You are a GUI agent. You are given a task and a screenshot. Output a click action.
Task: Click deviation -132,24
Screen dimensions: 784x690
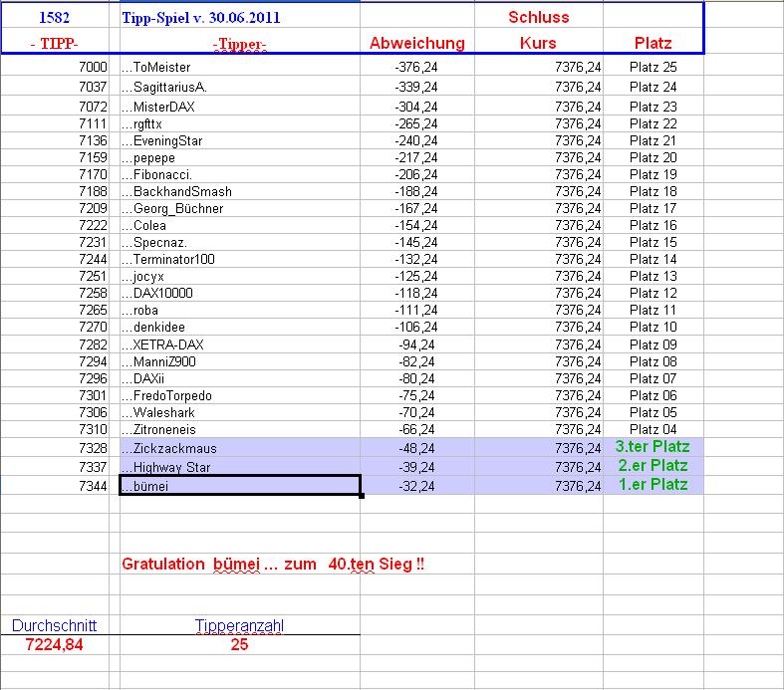coord(416,259)
